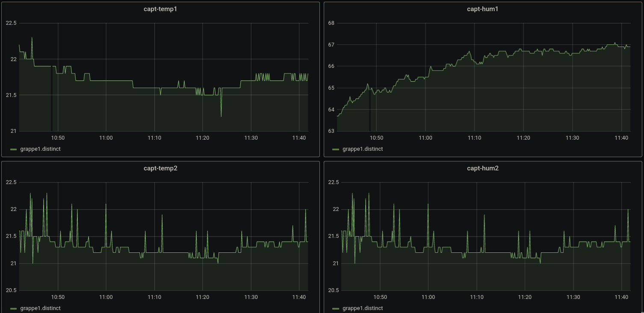This screenshot has width=644, height=313.
Task: Toggle grappe1.distinct series in capt-hum1 legend
Action: 363,149
